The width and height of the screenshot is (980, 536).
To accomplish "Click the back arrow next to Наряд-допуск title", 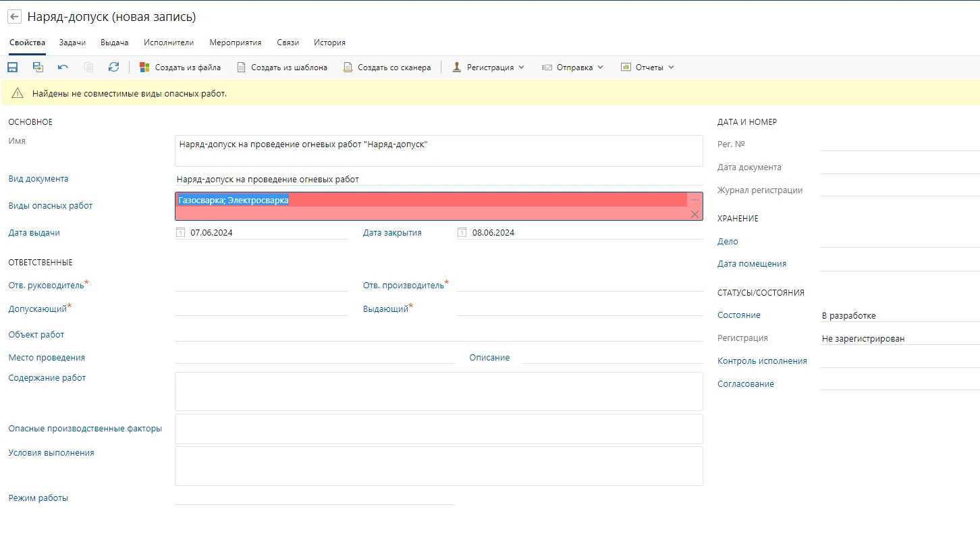I will [x=14, y=17].
